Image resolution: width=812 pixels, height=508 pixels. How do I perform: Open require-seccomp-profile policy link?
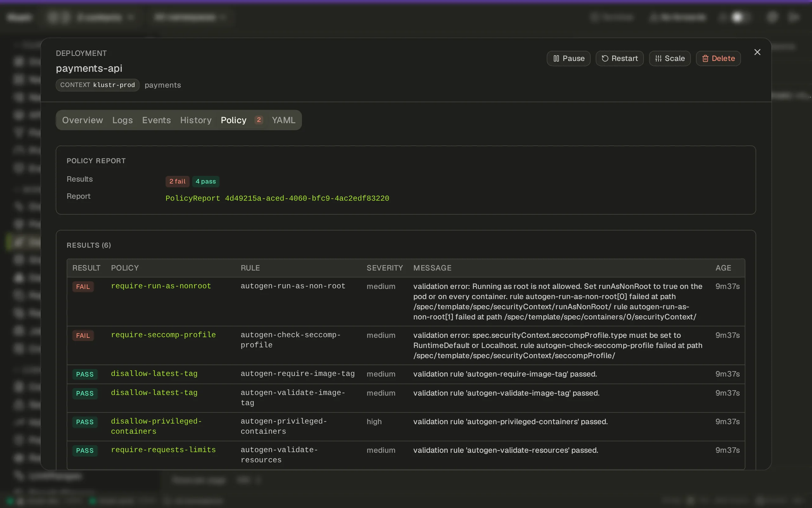click(x=163, y=335)
